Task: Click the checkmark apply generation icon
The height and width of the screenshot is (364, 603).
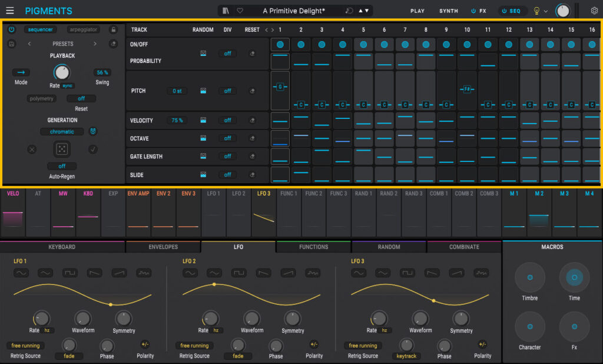Action: [x=92, y=149]
